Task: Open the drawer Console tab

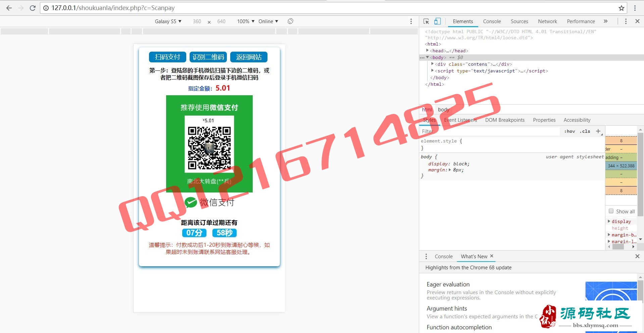Action: tap(444, 256)
